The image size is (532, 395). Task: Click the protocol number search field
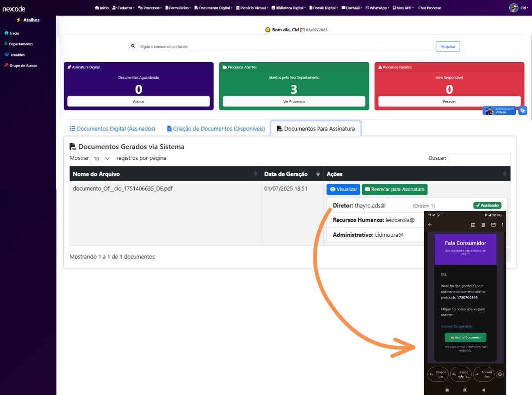(x=285, y=46)
